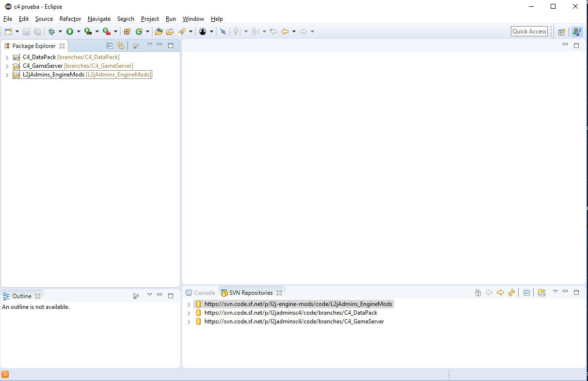Switch to the Console tab
The width and height of the screenshot is (588, 381).
point(200,293)
